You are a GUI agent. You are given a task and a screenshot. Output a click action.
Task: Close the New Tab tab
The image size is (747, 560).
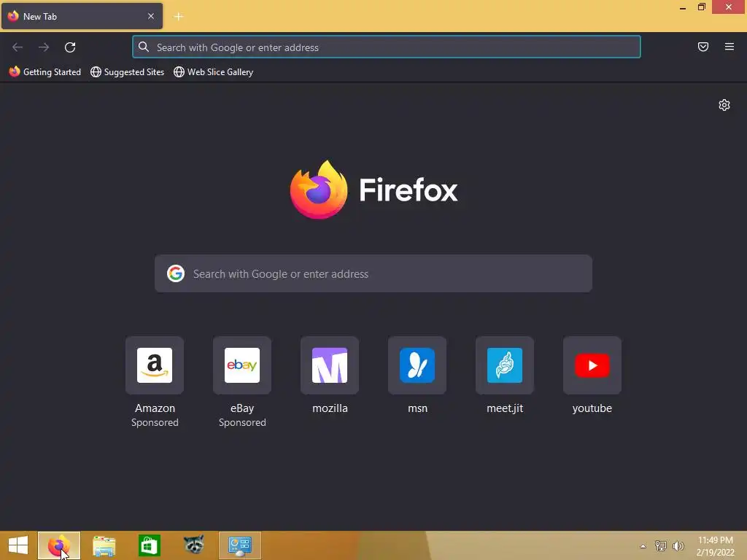[151, 16]
